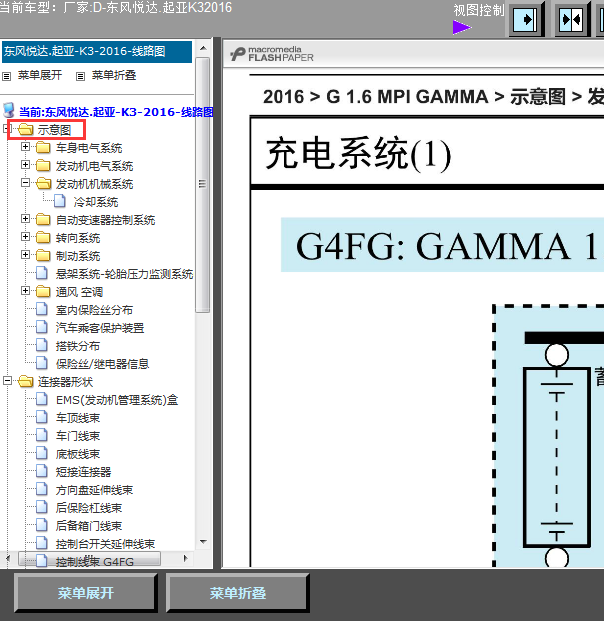Collapse the 连接器形状 tree node
This screenshot has height=622, width=604.
pos(7,380)
